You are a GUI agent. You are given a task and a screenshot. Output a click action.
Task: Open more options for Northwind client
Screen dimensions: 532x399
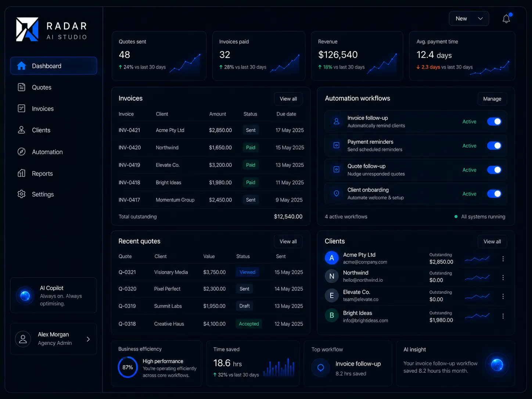[503, 277]
